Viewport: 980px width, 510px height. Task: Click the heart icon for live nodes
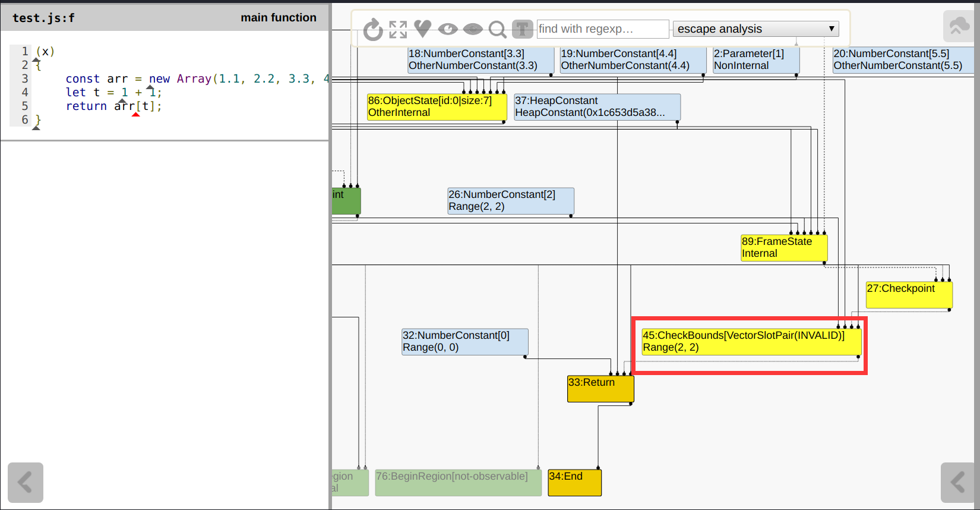point(422,29)
